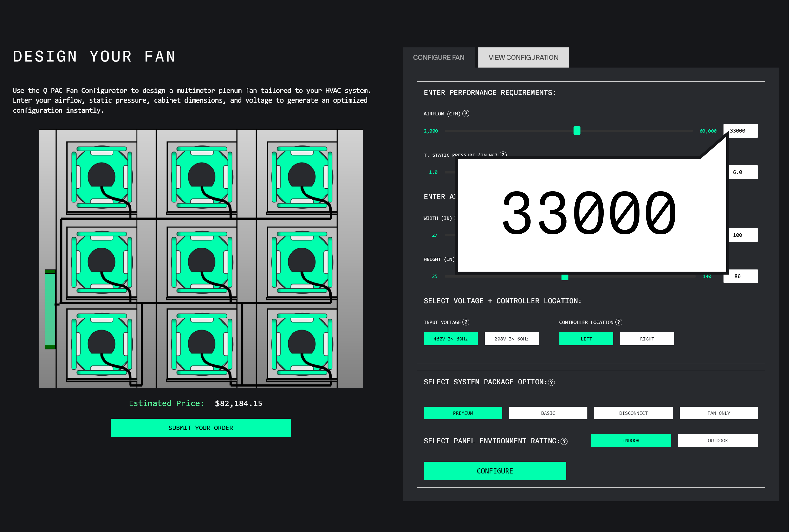The height and width of the screenshot is (532, 789).
Task: Click the green controller panel in the fan diagram
Action: tap(50, 309)
